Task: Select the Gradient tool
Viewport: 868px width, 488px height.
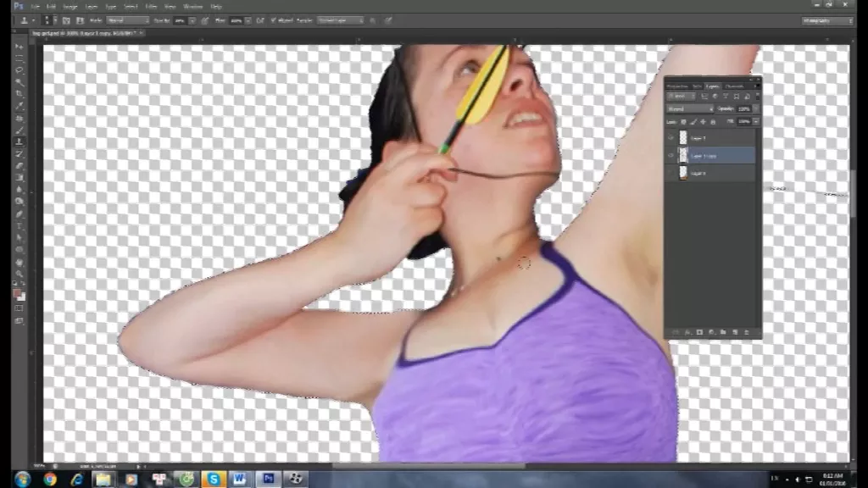Action: click(19, 177)
